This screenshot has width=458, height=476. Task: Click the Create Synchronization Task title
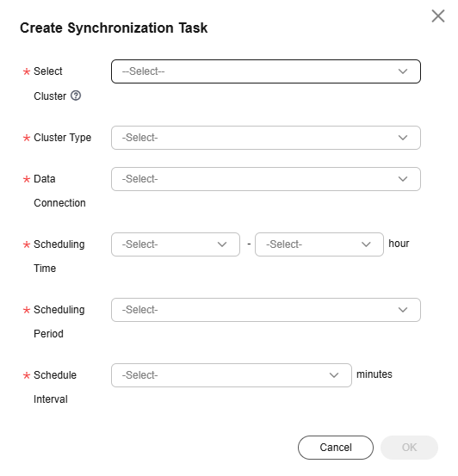point(114,28)
